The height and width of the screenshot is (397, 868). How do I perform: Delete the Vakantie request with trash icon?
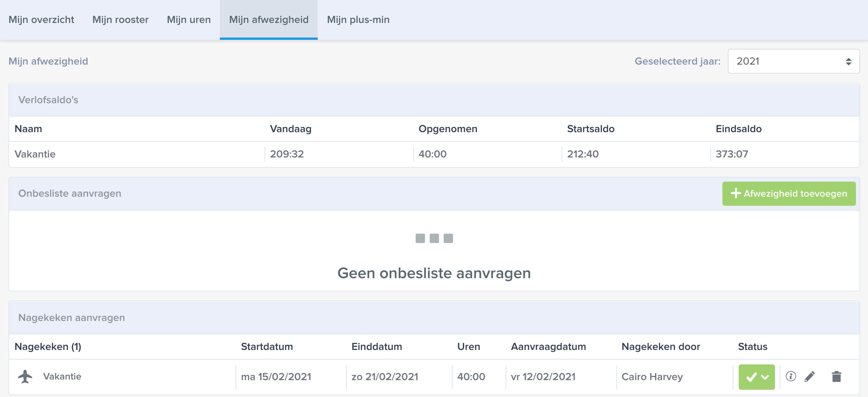coord(836,376)
